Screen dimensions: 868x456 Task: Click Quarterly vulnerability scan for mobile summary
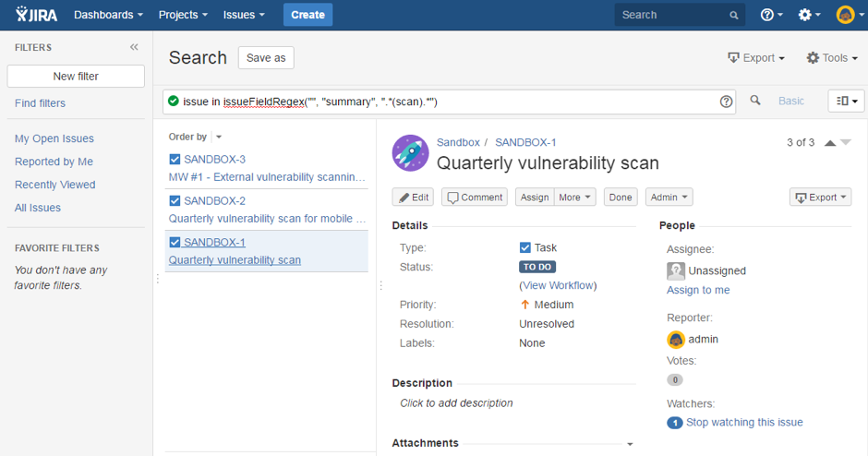pyautogui.click(x=267, y=219)
